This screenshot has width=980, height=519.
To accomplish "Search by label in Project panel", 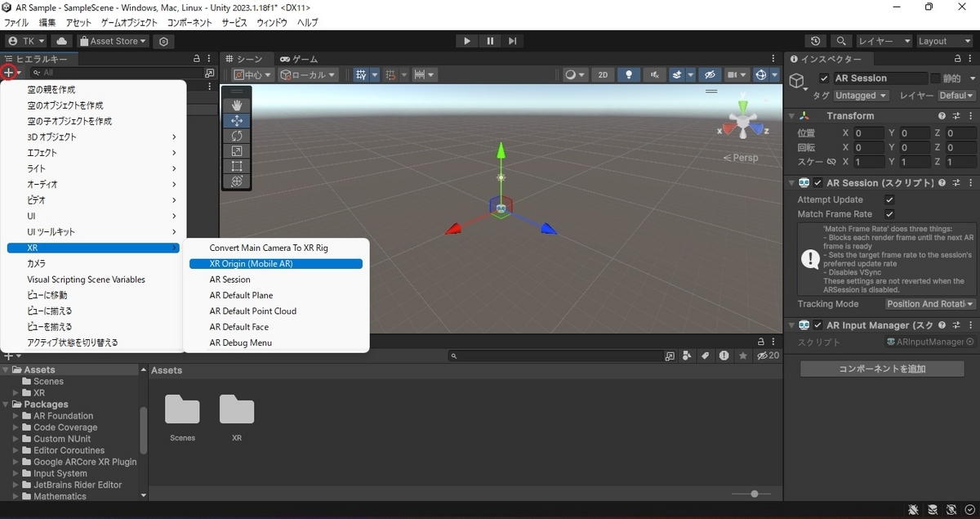I will coord(706,356).
